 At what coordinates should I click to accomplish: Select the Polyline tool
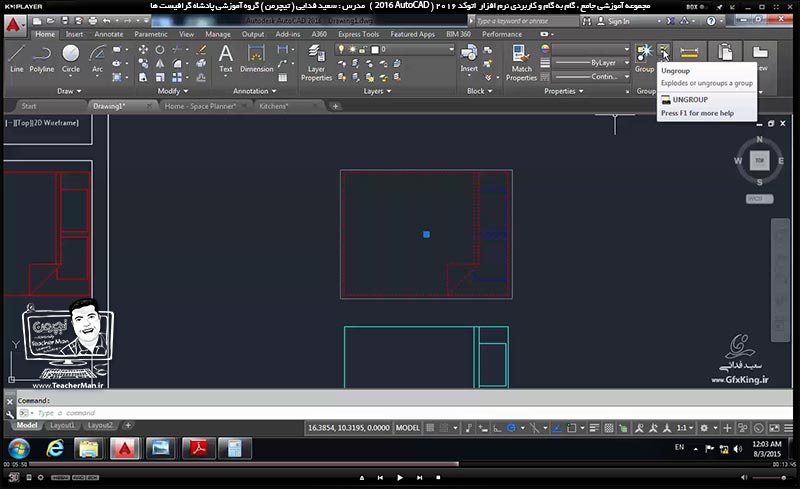41,58
